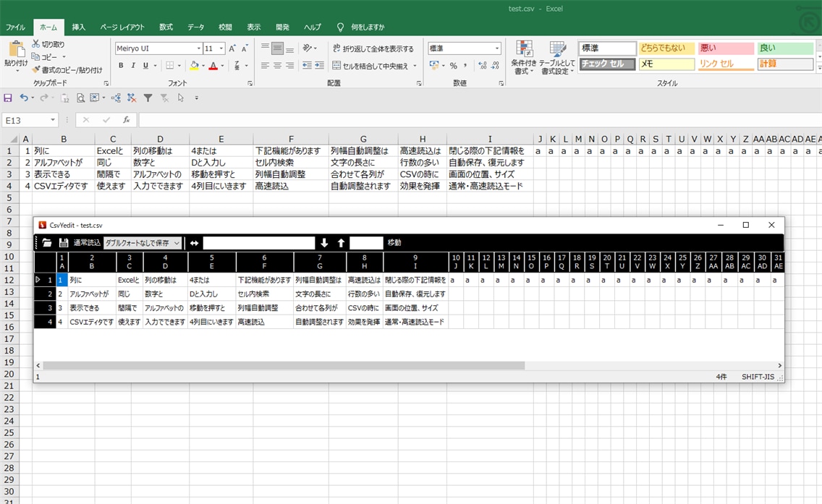Toggle wrap text (折り返して全体を表示する)

pyautogui.click(x=373, y=48)
